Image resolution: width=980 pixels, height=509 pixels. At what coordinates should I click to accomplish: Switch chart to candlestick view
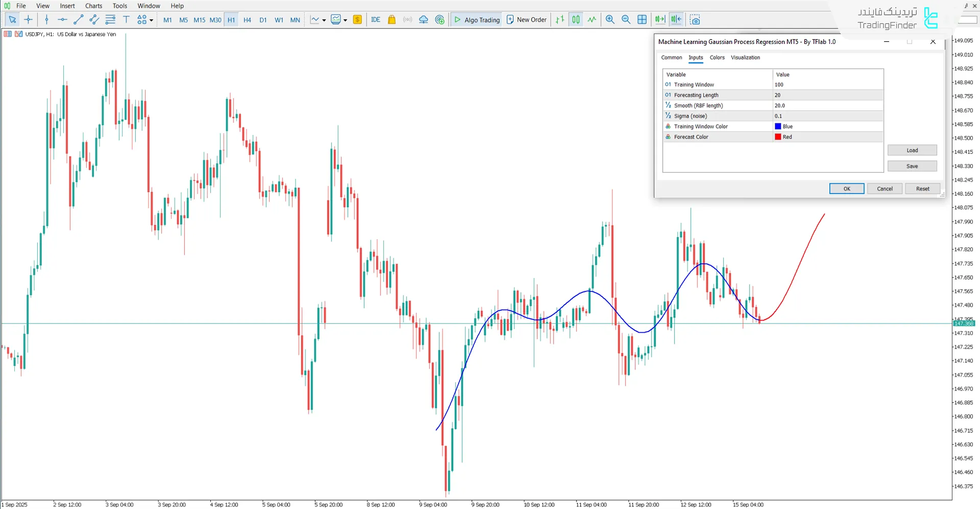576,20
